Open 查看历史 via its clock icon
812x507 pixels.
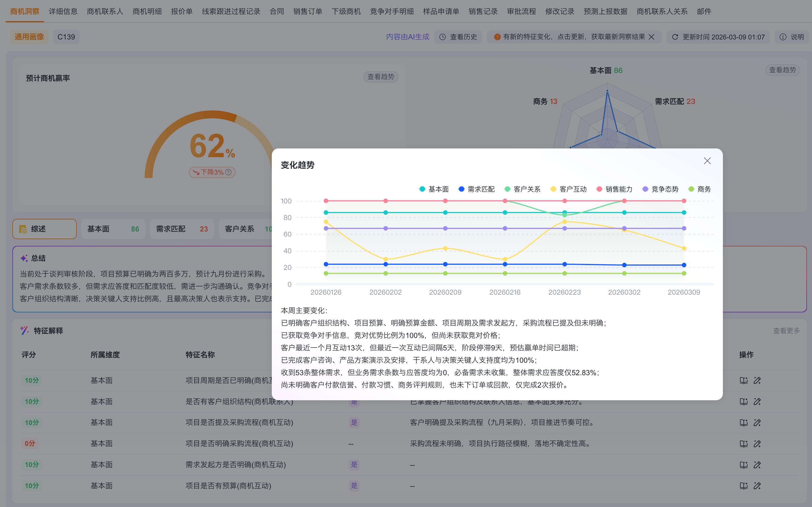tap(443, 37)
